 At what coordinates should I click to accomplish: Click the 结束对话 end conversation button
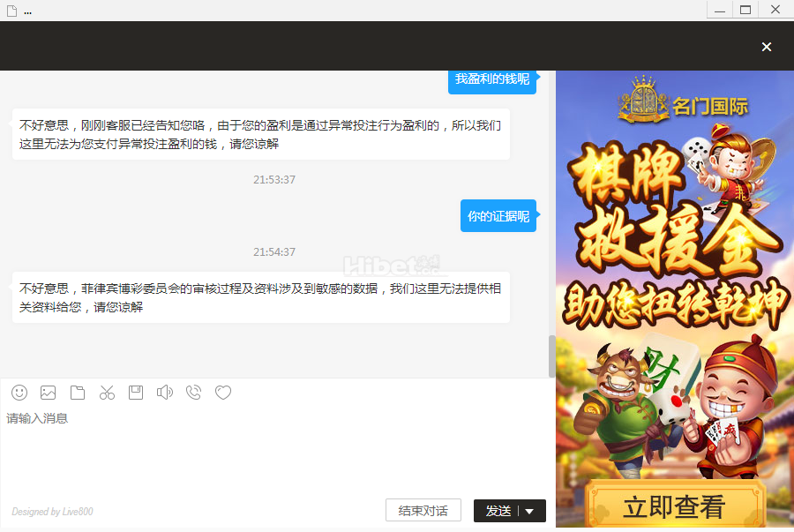coord(423,511)
